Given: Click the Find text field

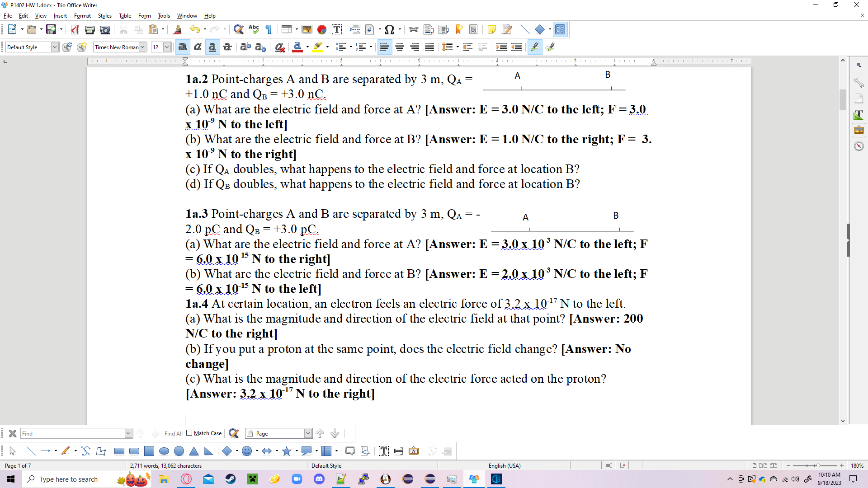Looking at the screenshot, I should tap(72, 433).
